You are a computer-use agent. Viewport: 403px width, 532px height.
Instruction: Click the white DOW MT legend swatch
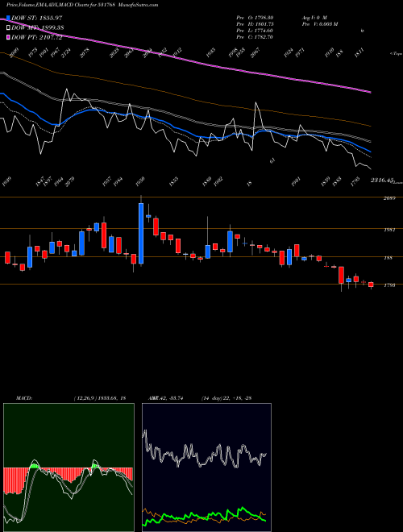coord(8,27)
